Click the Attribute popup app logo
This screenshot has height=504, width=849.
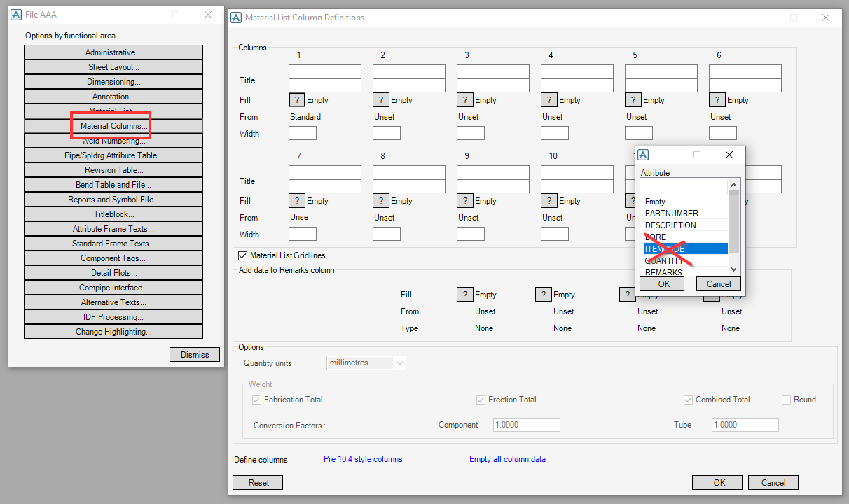click(643, 155)
